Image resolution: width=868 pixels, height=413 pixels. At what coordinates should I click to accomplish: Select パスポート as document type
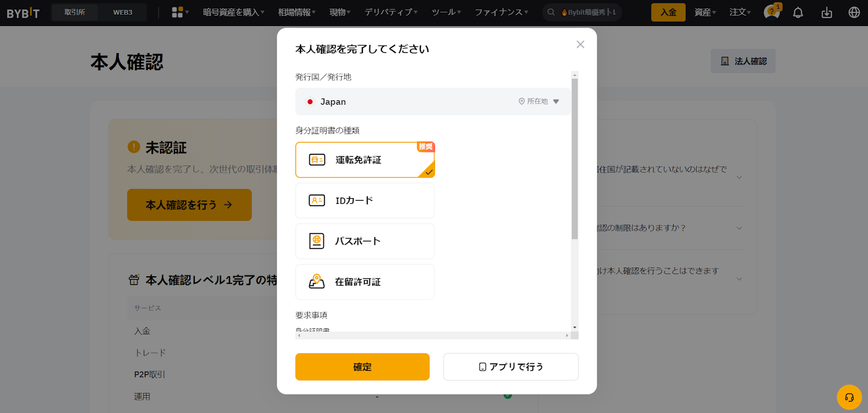coord(365,241)
